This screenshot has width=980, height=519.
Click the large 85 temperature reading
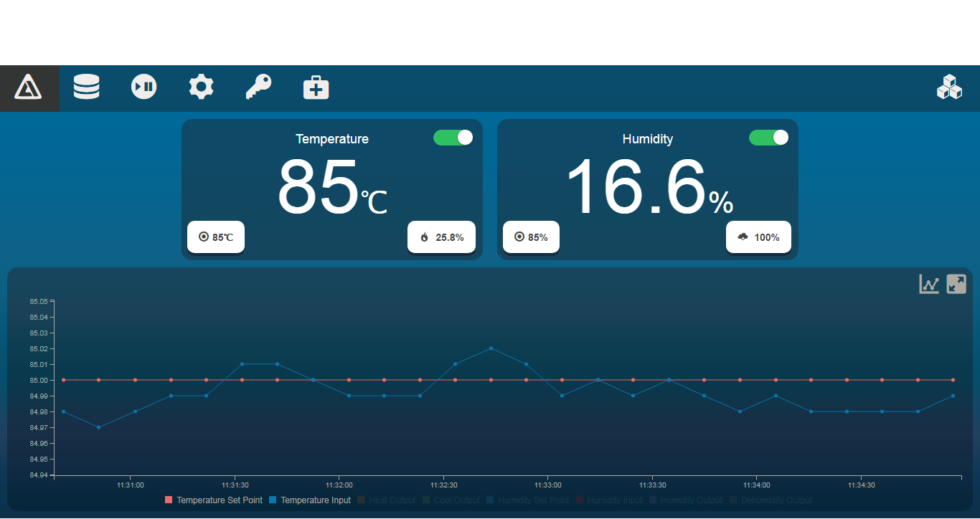(x=318, y=187)
